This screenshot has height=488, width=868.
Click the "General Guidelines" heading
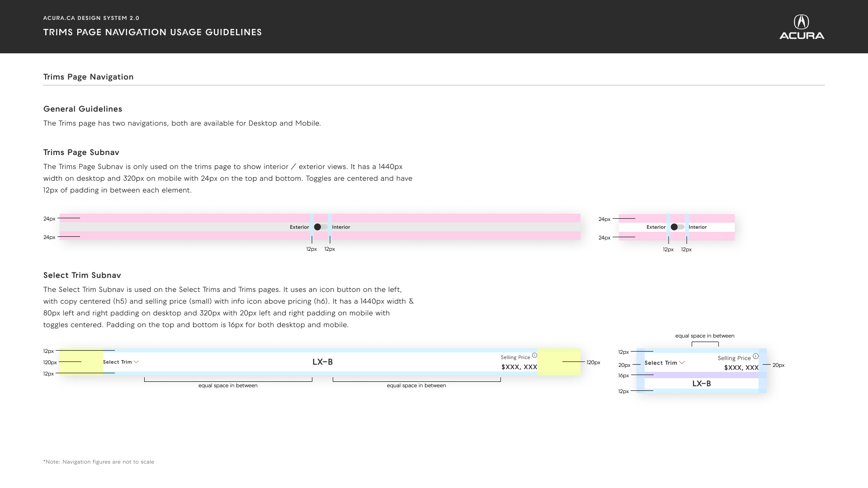(83, 109)
